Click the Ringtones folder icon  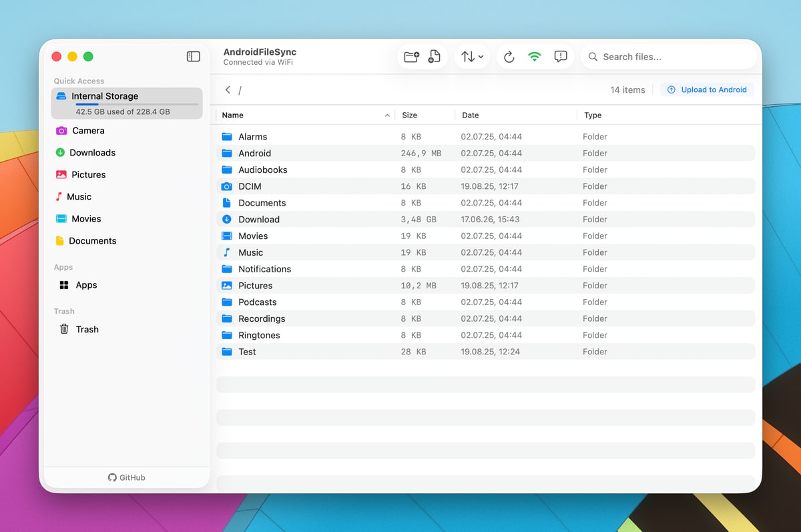(x=226, y=336)
